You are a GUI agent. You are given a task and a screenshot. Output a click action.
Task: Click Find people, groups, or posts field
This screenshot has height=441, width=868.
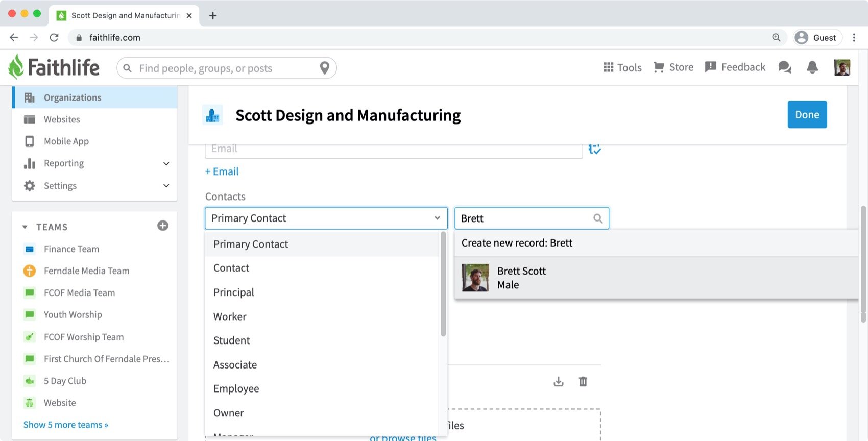(226, 68)
